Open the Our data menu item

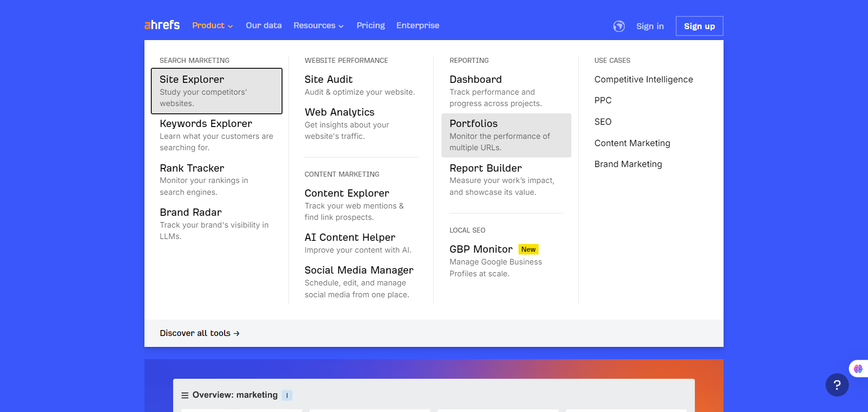pyautogui.click(x=264, y=25)
